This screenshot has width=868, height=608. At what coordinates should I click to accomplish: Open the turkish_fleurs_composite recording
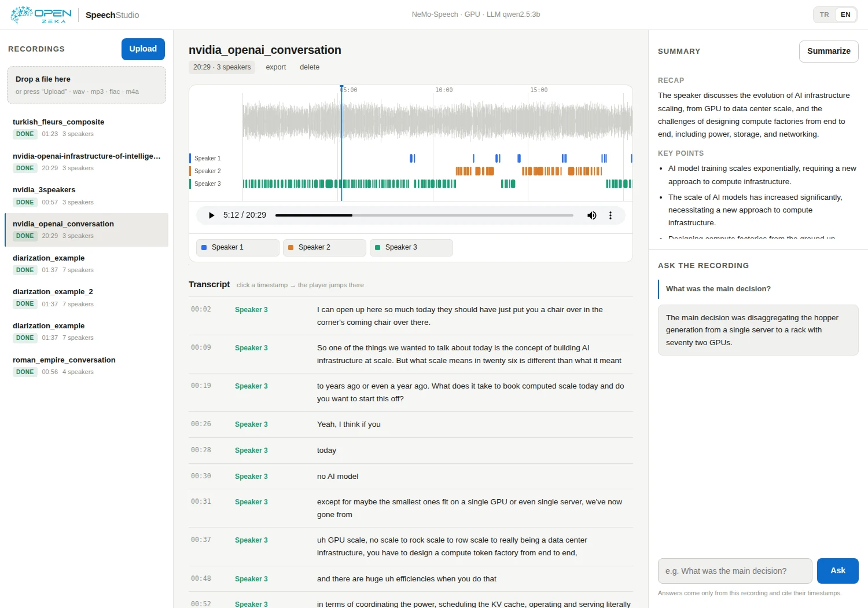point(86,128)
